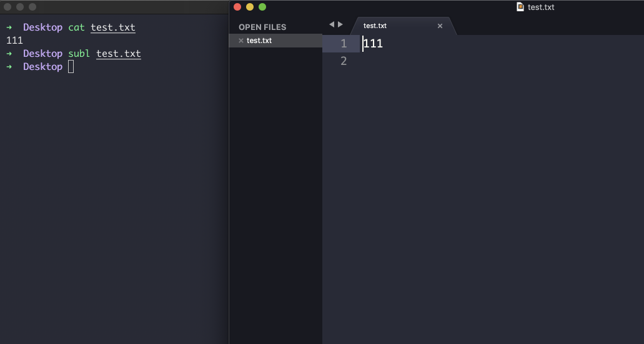The image size is (644, 344).
Task: Go to previous tab with left arrow
Action: 332,24
